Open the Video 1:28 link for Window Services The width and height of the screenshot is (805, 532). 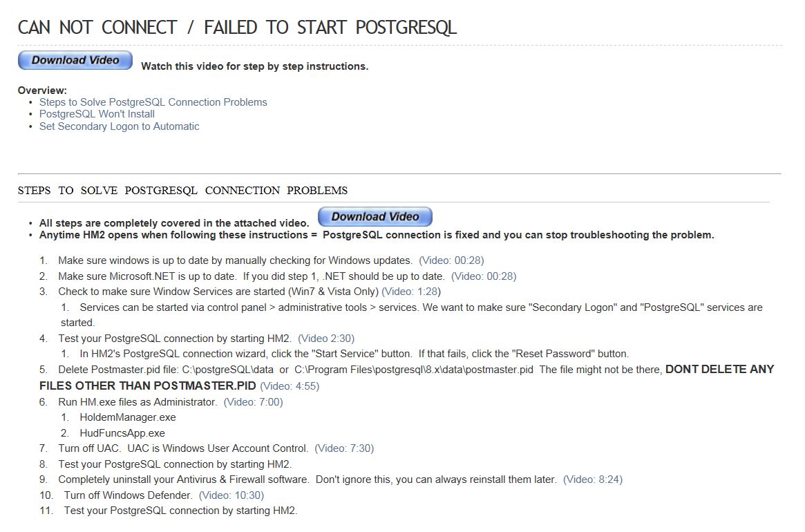coord(410,292)
